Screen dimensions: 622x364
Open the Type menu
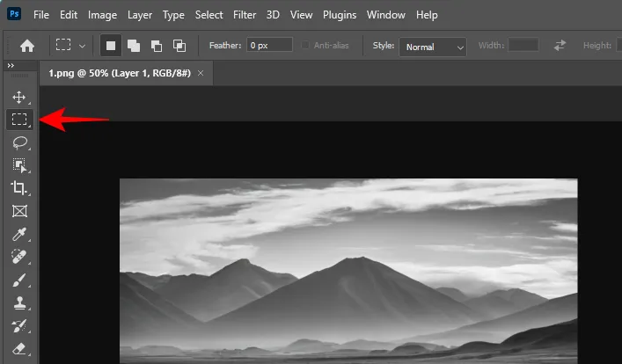173,15
